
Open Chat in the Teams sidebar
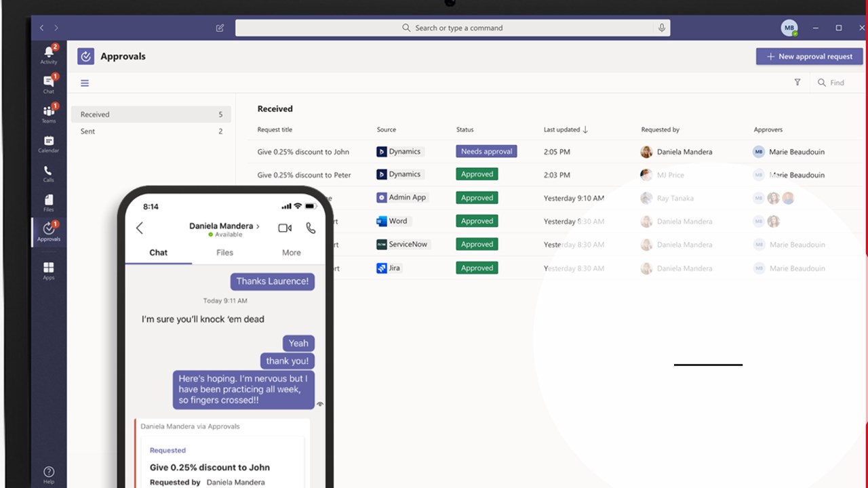(x=49, y=84)
